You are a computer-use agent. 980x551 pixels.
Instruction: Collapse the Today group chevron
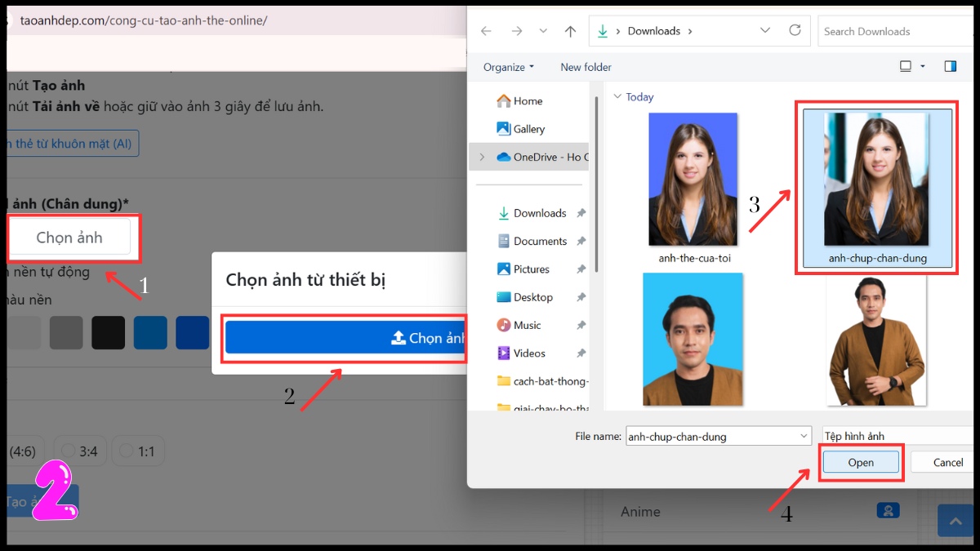click(x=619, y=96)
